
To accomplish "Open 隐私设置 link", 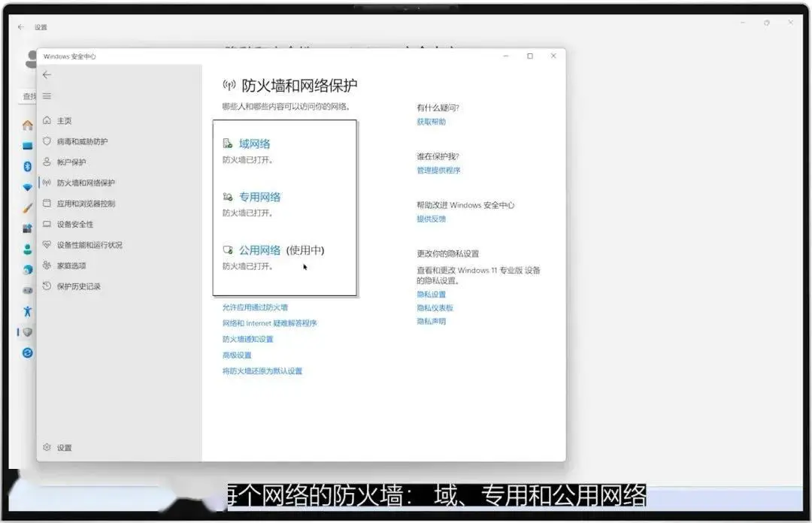I will click(431, 295).
